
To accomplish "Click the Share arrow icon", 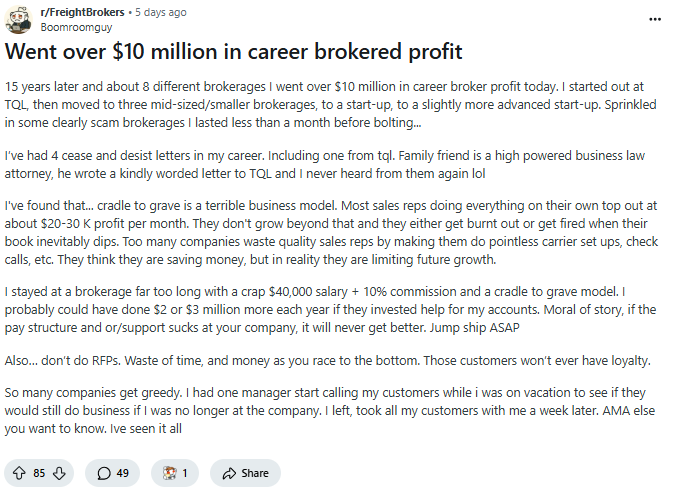I will (x=229, y=473).
